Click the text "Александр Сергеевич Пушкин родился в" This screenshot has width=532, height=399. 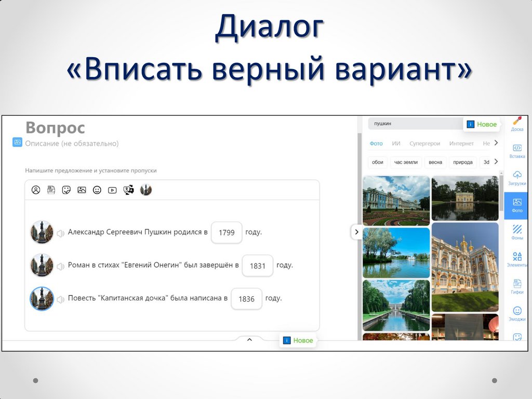138,232
